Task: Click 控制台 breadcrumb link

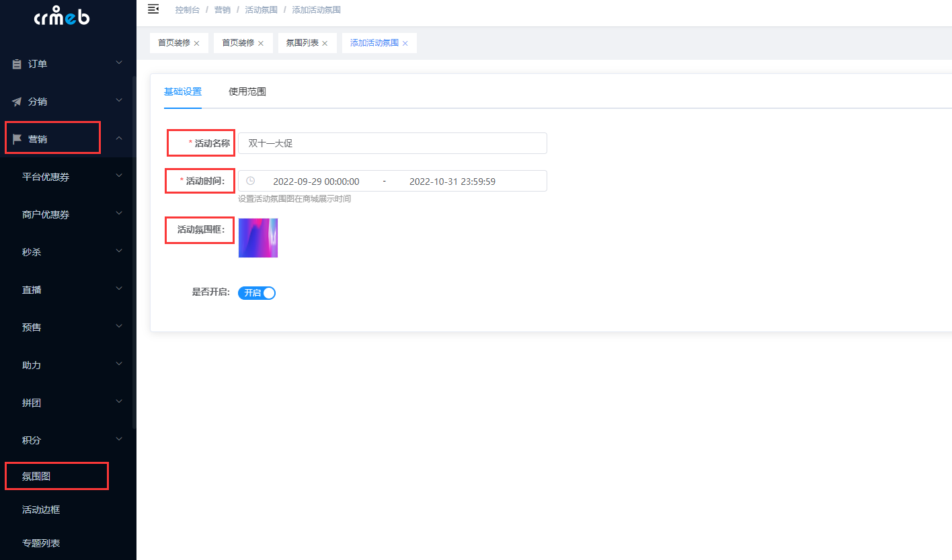Action: [187, 10]
